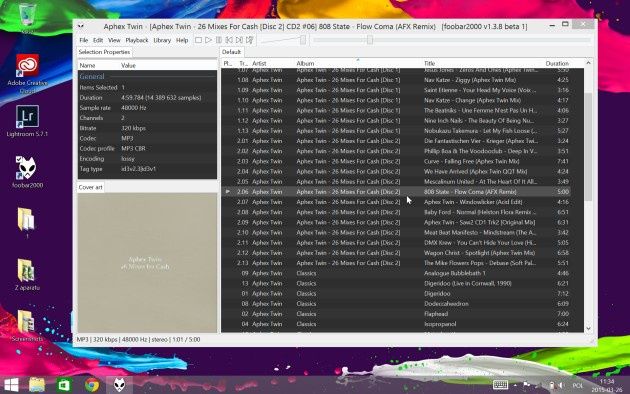Click the seek bar position handle
Viewport: 630px width, 394px height.
tap(370, 40)
